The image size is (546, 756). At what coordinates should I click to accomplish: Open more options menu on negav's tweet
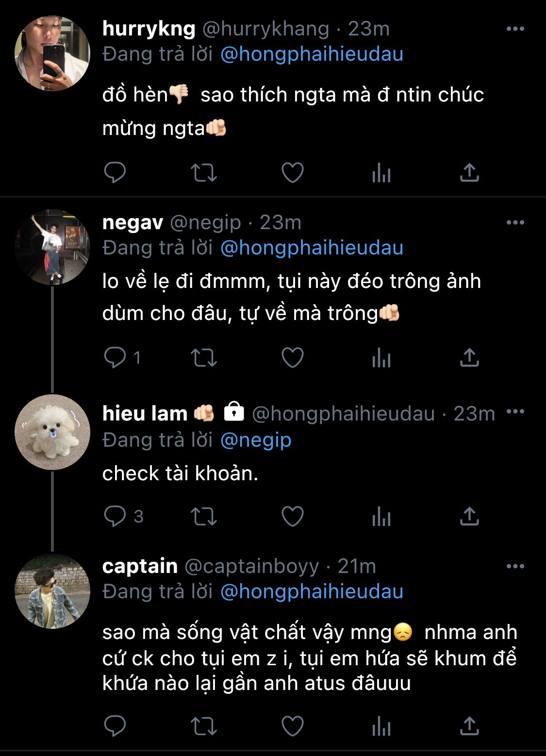pyautogui.click(x=515, y=223)
